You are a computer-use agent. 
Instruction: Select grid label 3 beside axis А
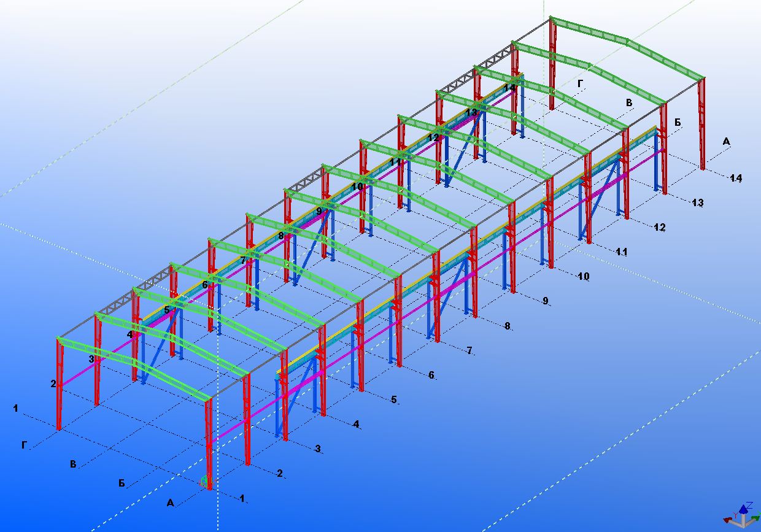click(318, 449)
